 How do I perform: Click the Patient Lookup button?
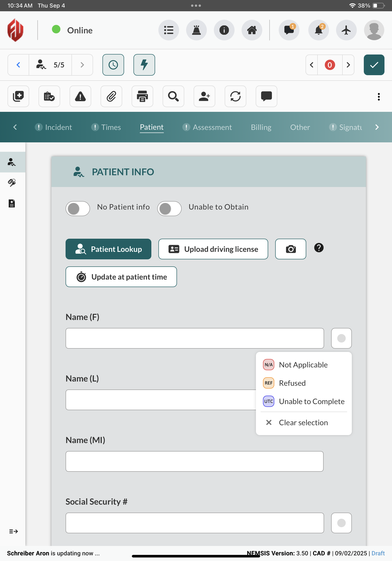click(108, 249)
